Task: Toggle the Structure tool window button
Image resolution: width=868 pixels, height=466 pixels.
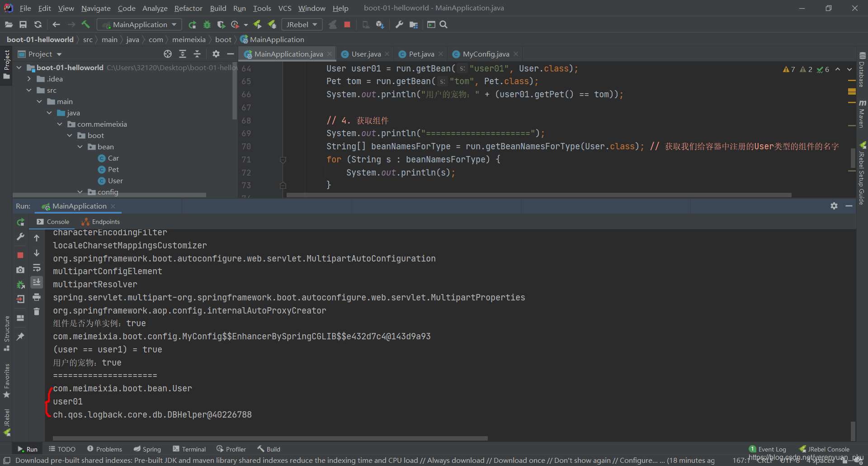Action: pyautogui.click(x=6, y=333)
